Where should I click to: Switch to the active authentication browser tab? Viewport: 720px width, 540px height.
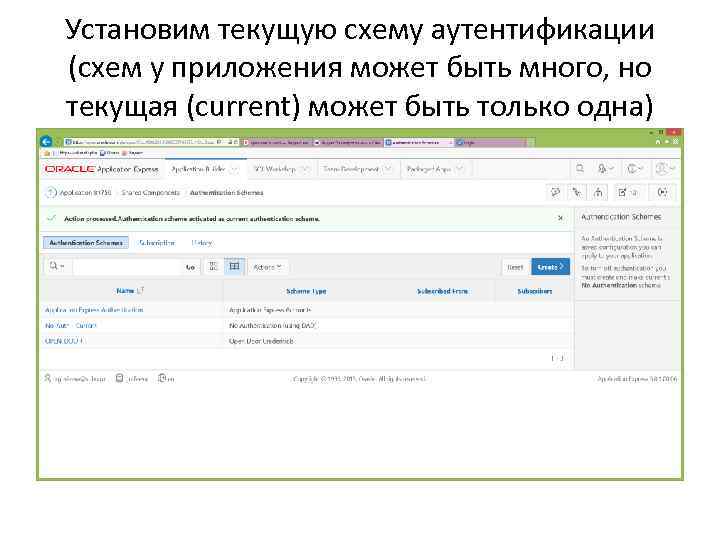click(x=418, y=143)
